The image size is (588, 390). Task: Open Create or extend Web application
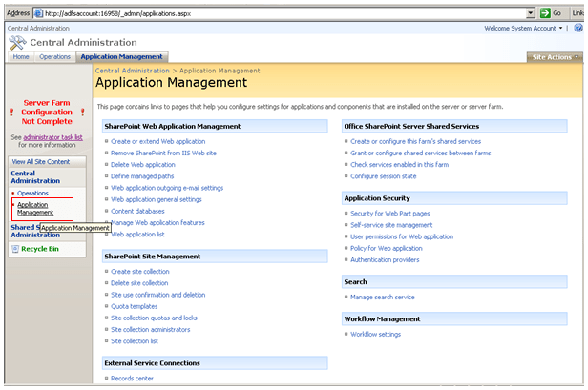click(x=157, y=141)
